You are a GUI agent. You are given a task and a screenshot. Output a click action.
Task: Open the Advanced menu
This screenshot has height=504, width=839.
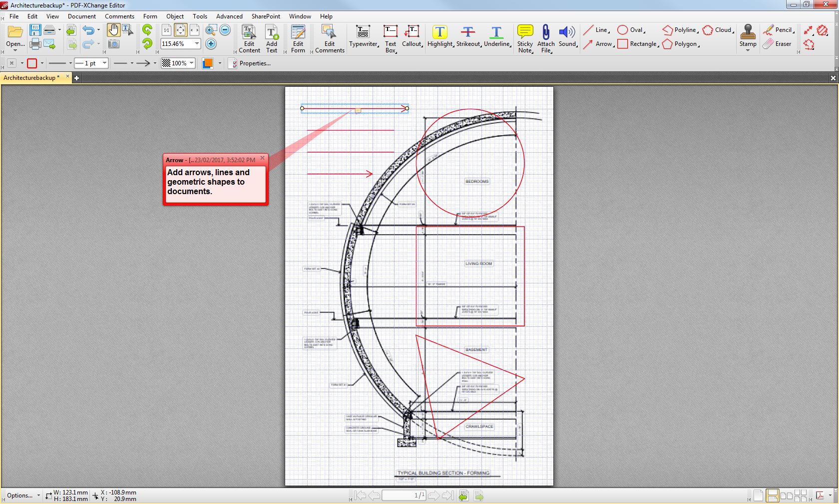(x=229, y=16)
